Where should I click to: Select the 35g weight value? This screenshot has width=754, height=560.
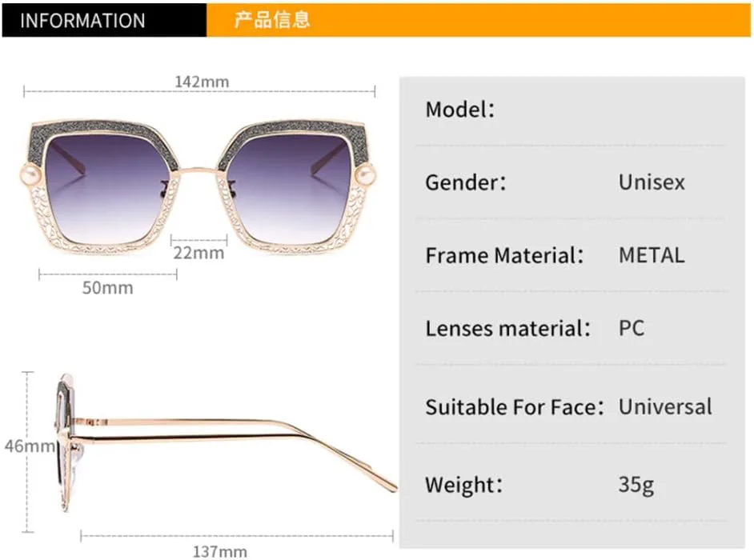point(636,485)
